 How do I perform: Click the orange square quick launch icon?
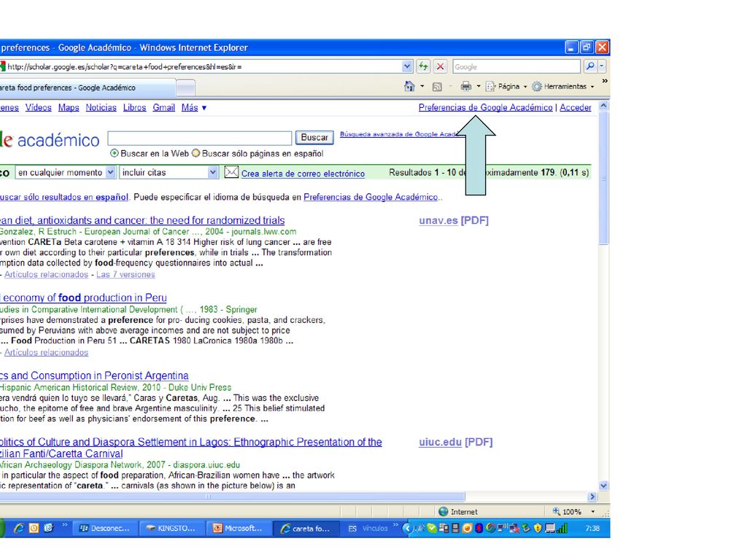click(x=34, y=528)
